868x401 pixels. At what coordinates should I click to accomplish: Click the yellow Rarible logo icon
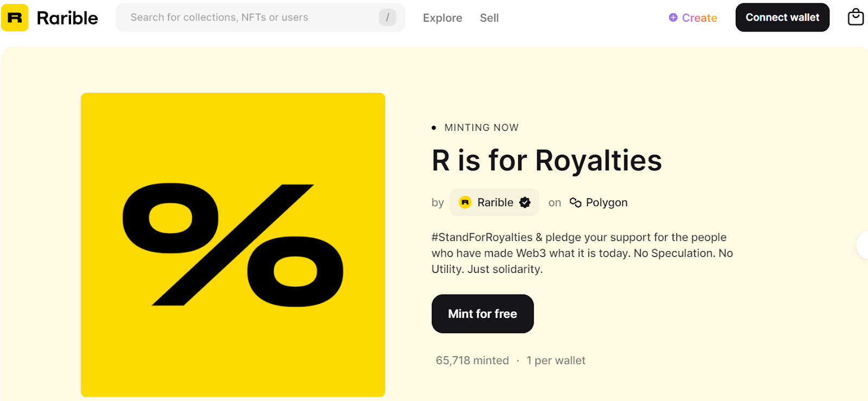tap(15, 18)
